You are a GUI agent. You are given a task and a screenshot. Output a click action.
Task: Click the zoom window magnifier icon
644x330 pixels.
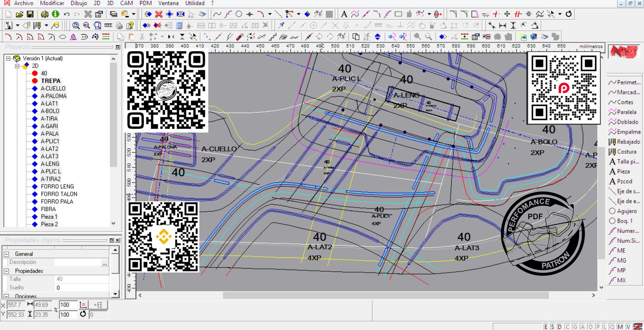click(76, 25)
